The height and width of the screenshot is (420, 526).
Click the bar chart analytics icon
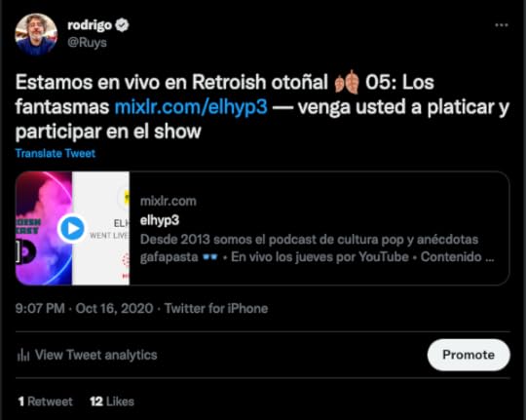click(x=23, y=355)
